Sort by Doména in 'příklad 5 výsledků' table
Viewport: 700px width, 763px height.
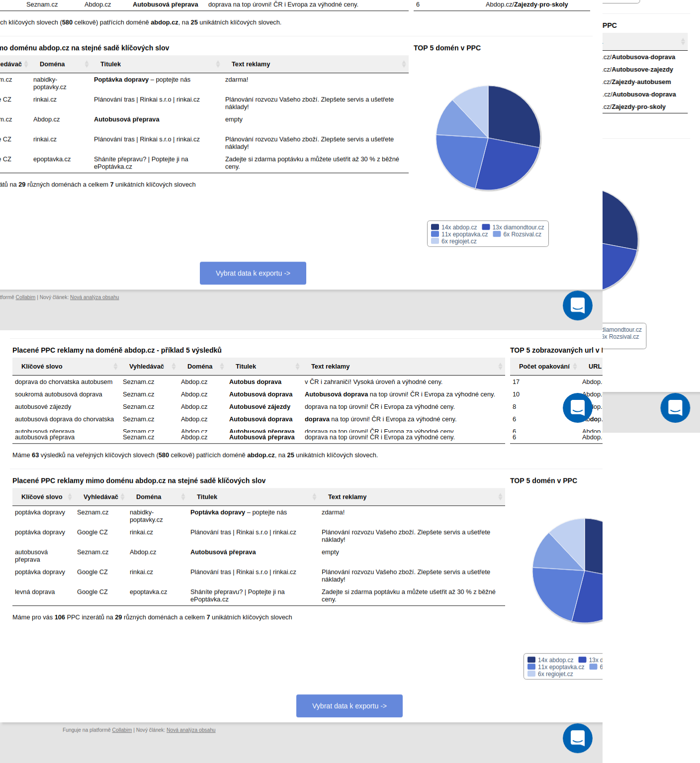(222, 367)
